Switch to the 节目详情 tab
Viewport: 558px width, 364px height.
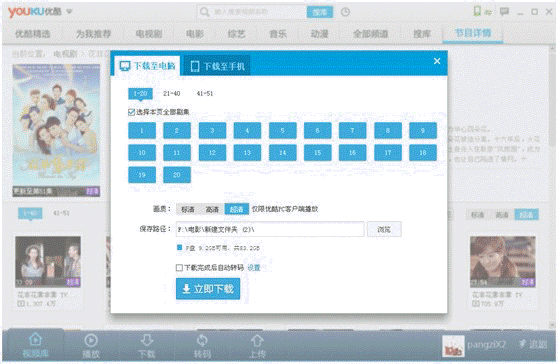[x=473, y=33]
